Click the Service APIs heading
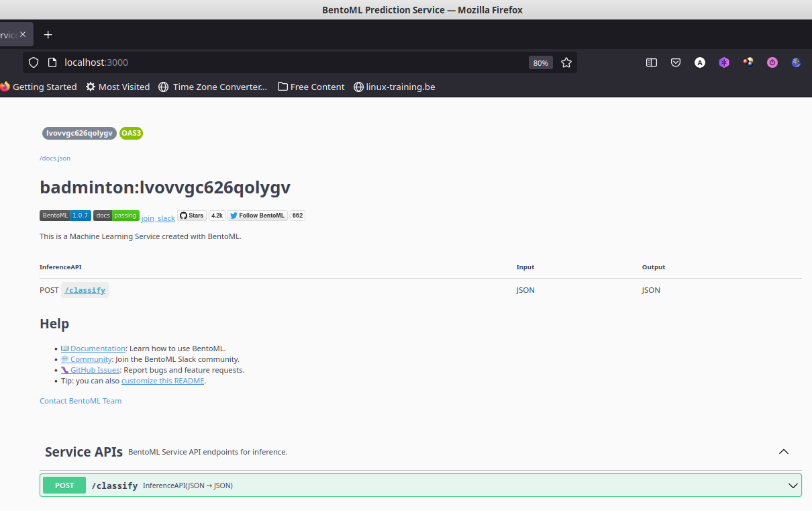Image resolution: width=812 pixels, height=511 pixels. 84,452
